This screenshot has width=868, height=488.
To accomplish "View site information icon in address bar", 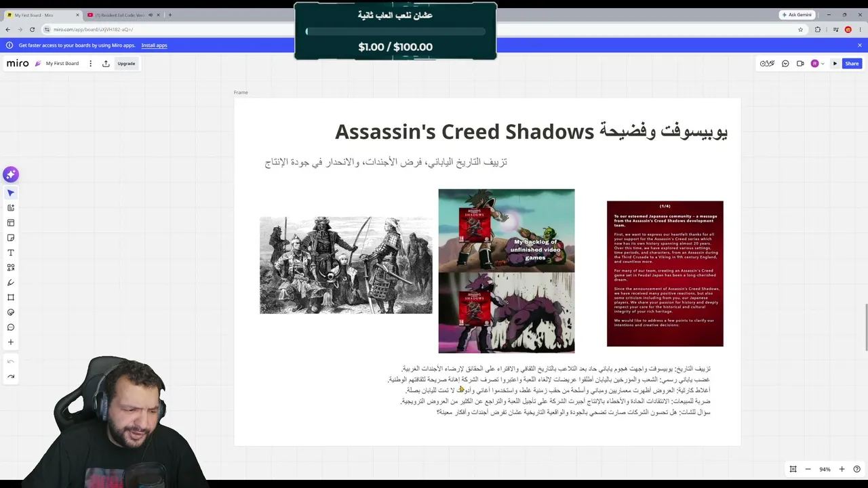I will tap(47, 30).
